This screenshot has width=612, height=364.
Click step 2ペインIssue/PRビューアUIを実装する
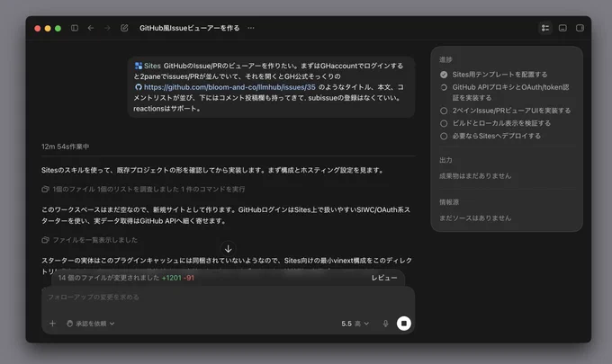coord(505,111)
